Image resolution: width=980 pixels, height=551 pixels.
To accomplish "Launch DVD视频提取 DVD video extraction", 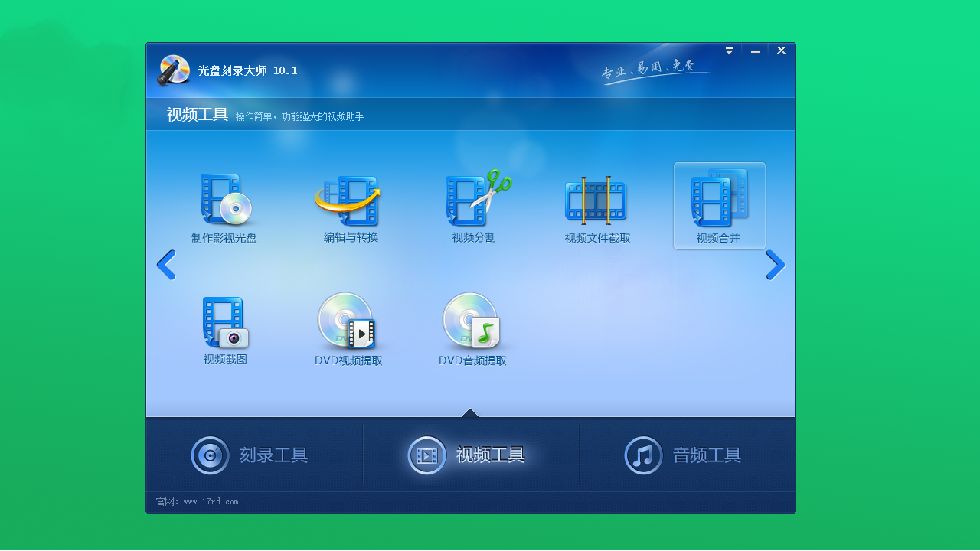I will [x=348, y=331].
